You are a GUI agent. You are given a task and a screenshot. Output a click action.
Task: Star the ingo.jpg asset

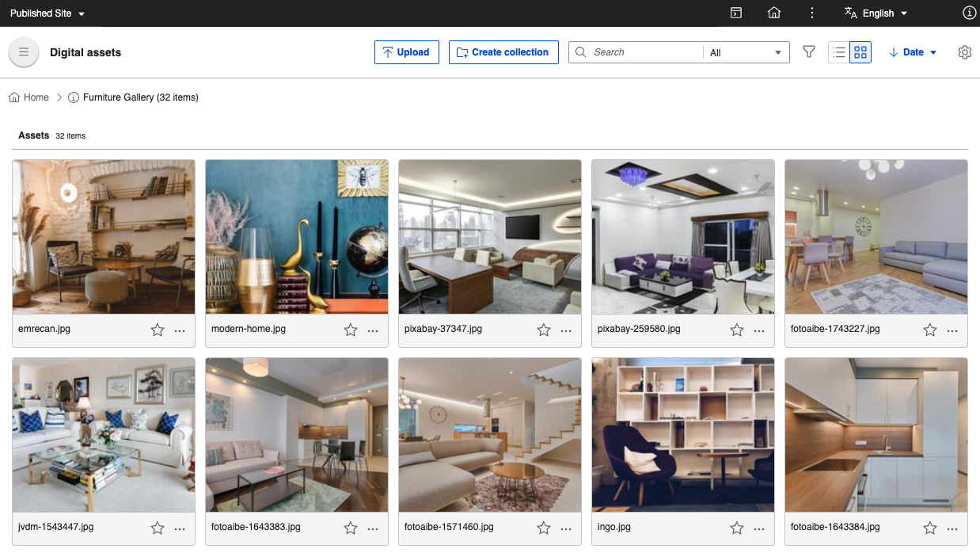737,528
